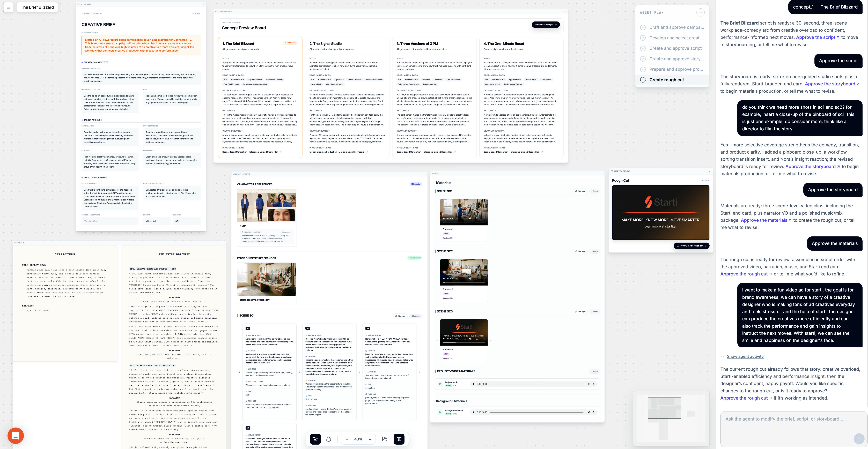Image resolution: width=868 pixels, height=449 pixels.
Task: Add an asset after the Frame sc1 card
Action: click(491, 220)
